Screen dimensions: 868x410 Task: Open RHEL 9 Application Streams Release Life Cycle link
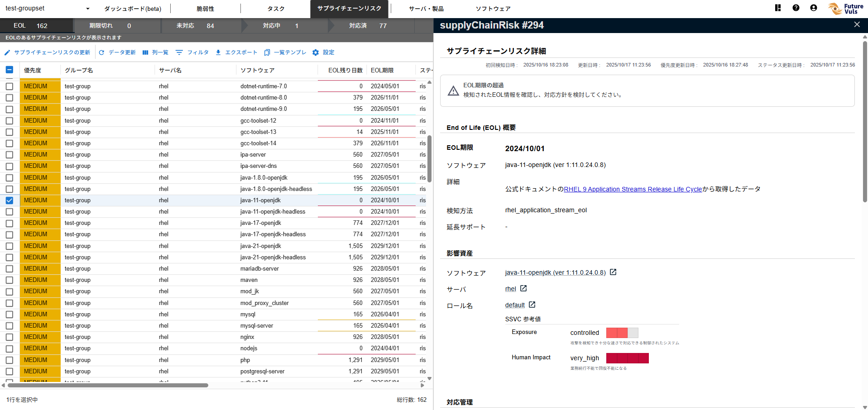pos(633,189)
